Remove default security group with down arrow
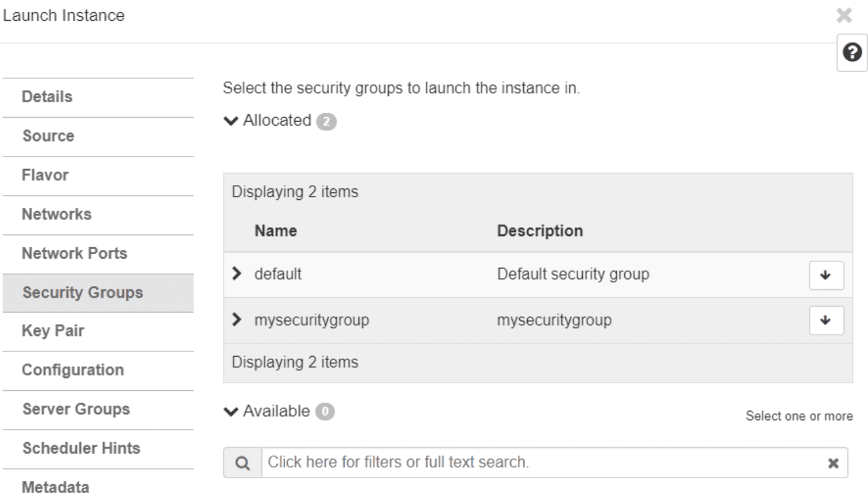This screenshot has height=499, width=868. (826, 275)
